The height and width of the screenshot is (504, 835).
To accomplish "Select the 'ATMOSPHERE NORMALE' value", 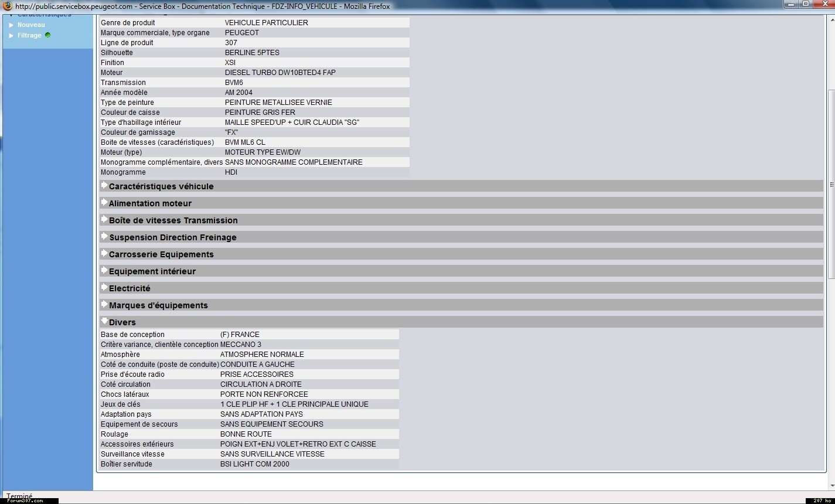I will click(x=262, y=355).
